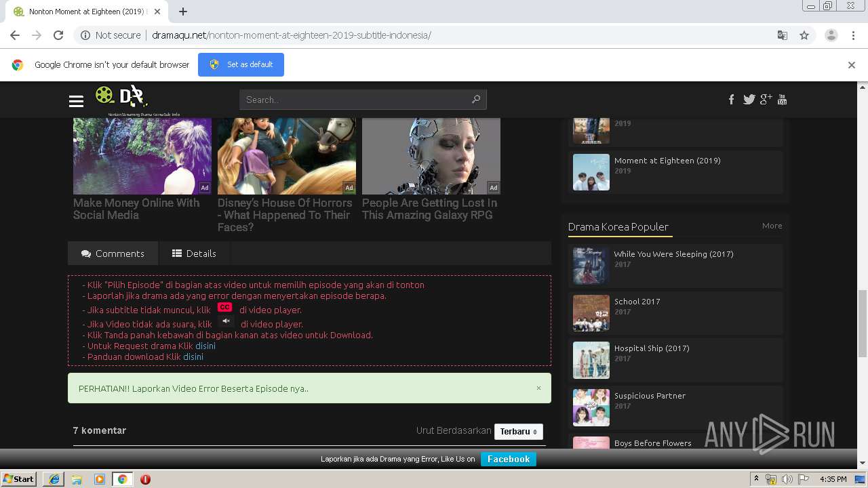Open 'People Are Getting Lost' Galaxy RPG ad
This screenshot has width=868, height=488.
[429, 209]
